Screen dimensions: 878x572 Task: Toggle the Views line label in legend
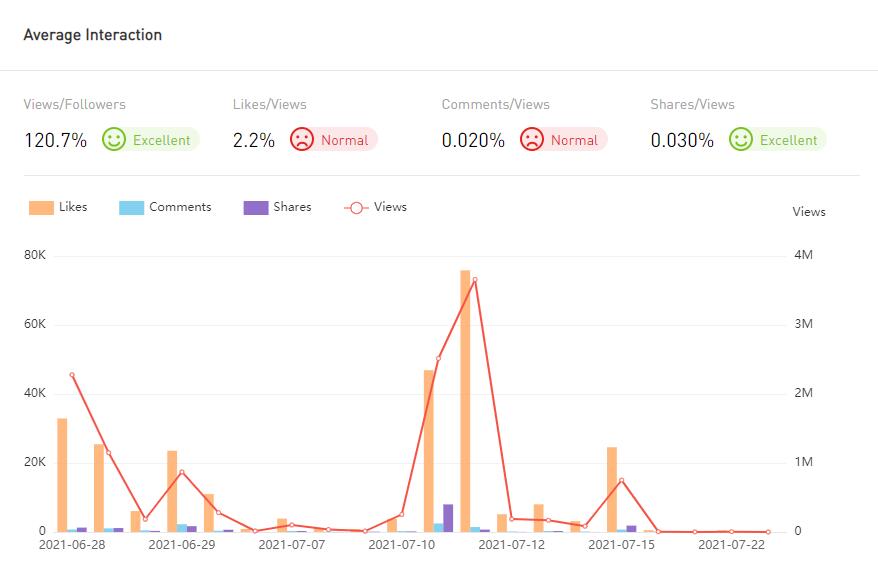pyautogui.click(x=390, y=207)
